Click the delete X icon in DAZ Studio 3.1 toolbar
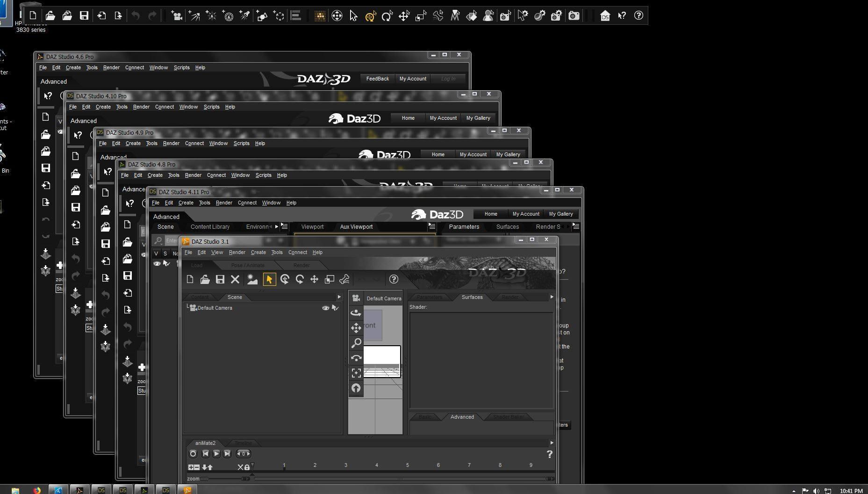Image resolution: width=868 pixels, height=494 pixels. 235,279
